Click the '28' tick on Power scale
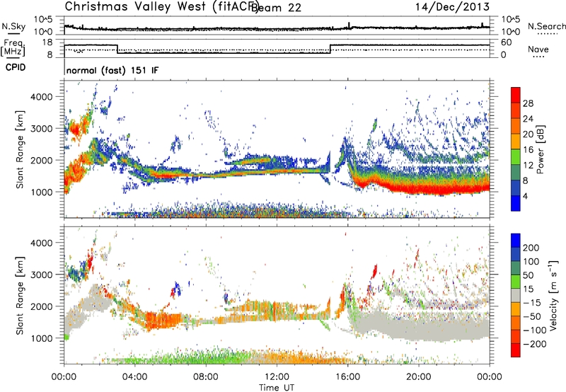This screenshot has height=392, width=566. coord(528,103)
